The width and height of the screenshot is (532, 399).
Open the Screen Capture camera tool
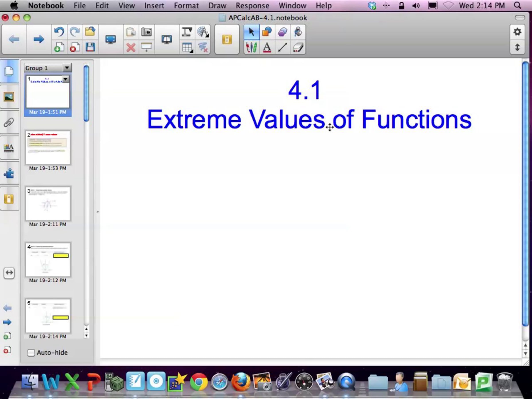coord(146,32)
